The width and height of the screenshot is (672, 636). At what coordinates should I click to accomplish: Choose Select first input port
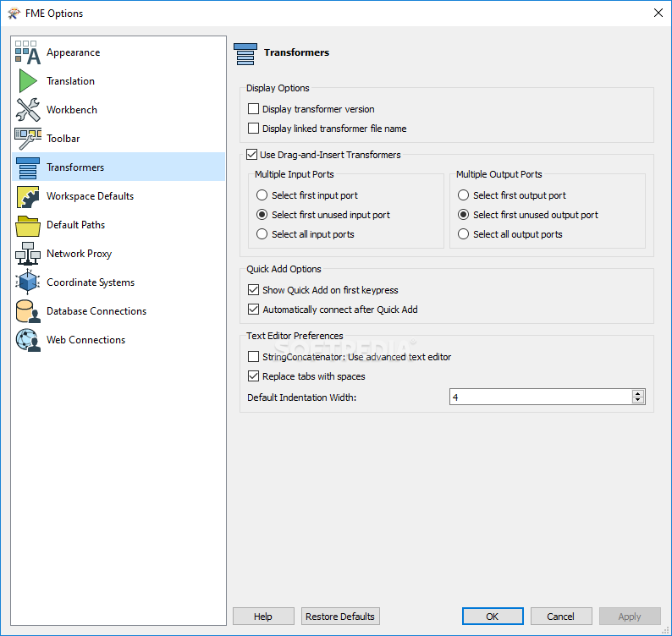262,195
